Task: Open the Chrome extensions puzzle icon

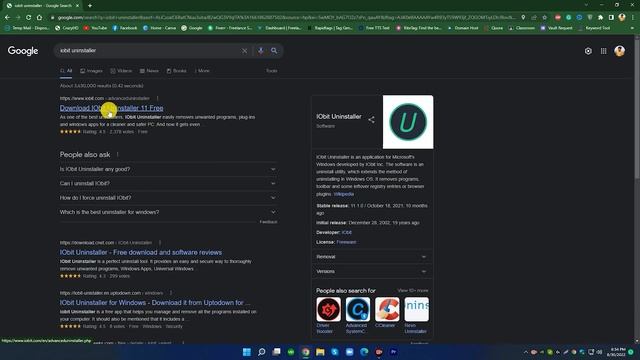Action: 600,18
